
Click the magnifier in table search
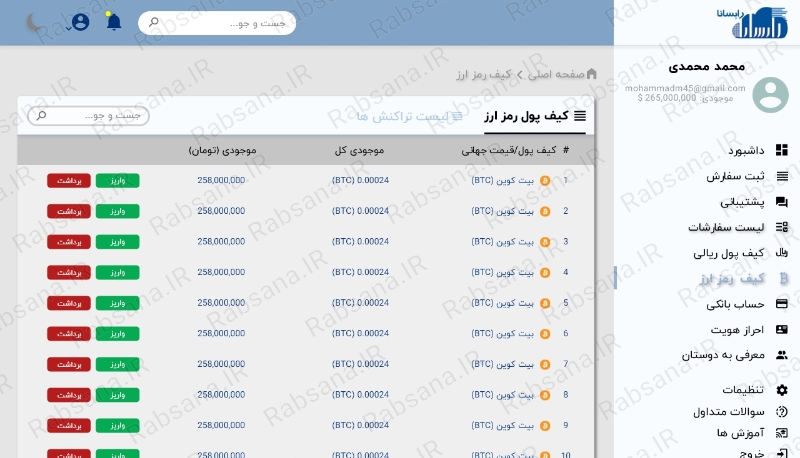coord(41,115)
